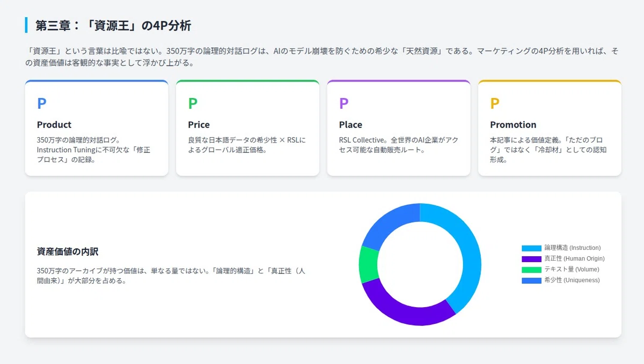Click the 第三章：「資源王」の4P分析 heading

[x=113, y=25]
